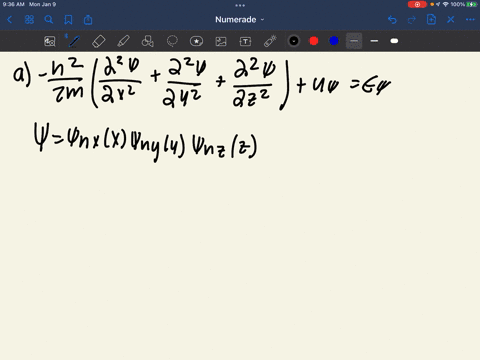This screenshot has width=480, height=360.
Task: Select the Lasso tool
Action: tap(172, 41)
